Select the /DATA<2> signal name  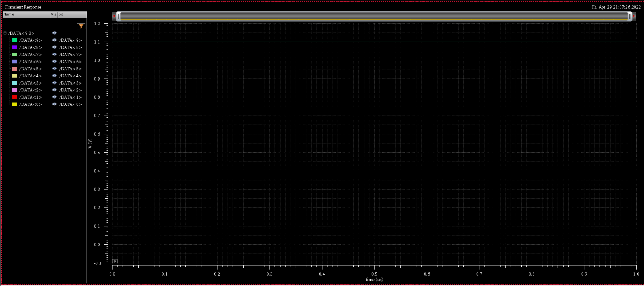click(x=31, y=90)
